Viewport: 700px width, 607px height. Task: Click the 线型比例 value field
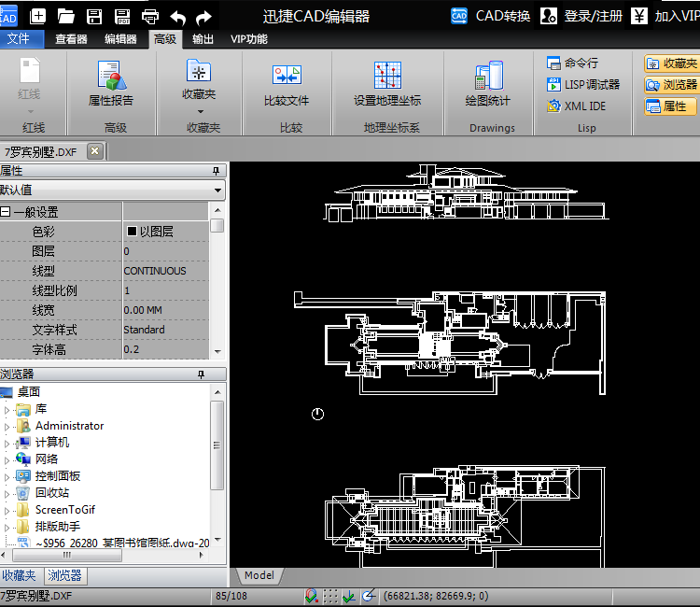point(165,290)
